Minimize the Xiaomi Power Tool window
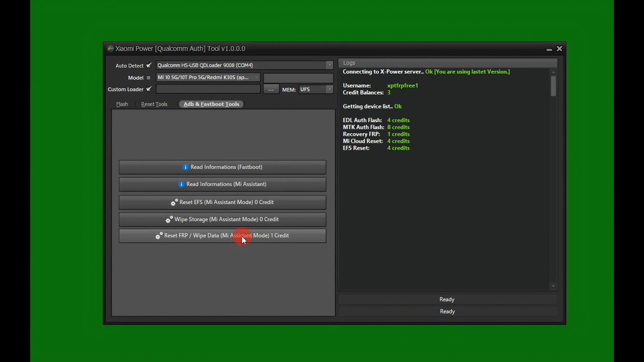644x362 pixels. (x=549, y=49)
